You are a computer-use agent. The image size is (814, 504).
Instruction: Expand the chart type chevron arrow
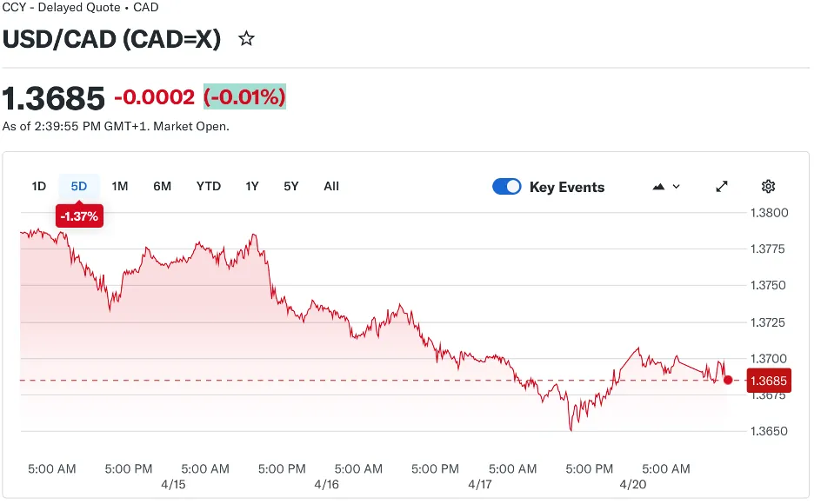tap(677, 187)
